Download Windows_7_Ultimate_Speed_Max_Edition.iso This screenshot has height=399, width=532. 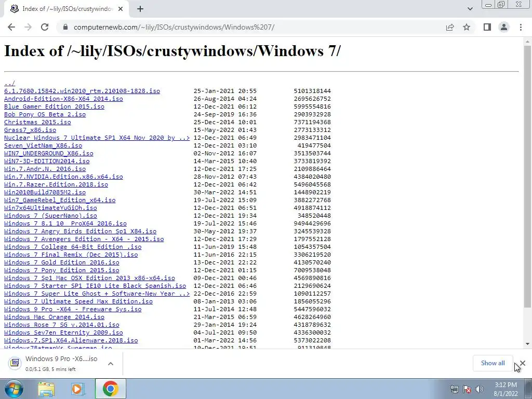pos(78,302)
